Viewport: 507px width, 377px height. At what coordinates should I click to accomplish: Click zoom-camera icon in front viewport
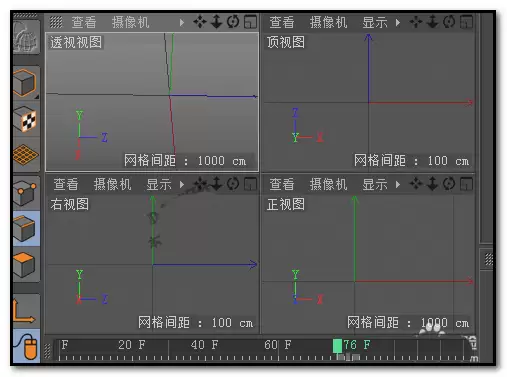point(432,184)
